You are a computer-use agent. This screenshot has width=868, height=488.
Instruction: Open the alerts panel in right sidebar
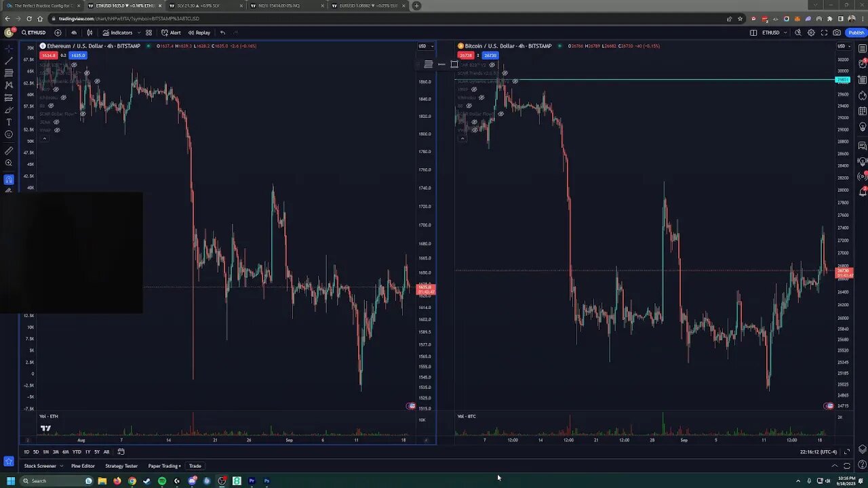[862, 64]
